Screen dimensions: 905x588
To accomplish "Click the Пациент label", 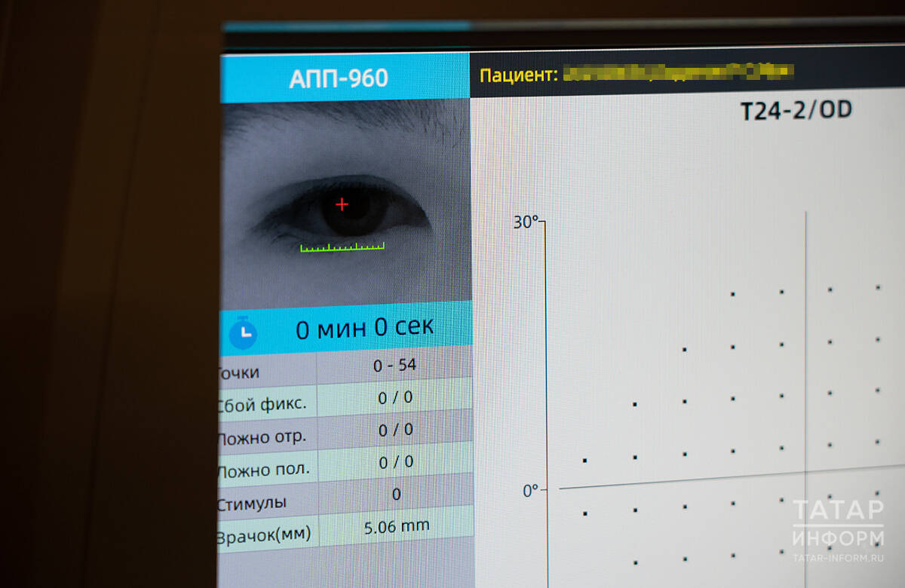I will 518,75.
